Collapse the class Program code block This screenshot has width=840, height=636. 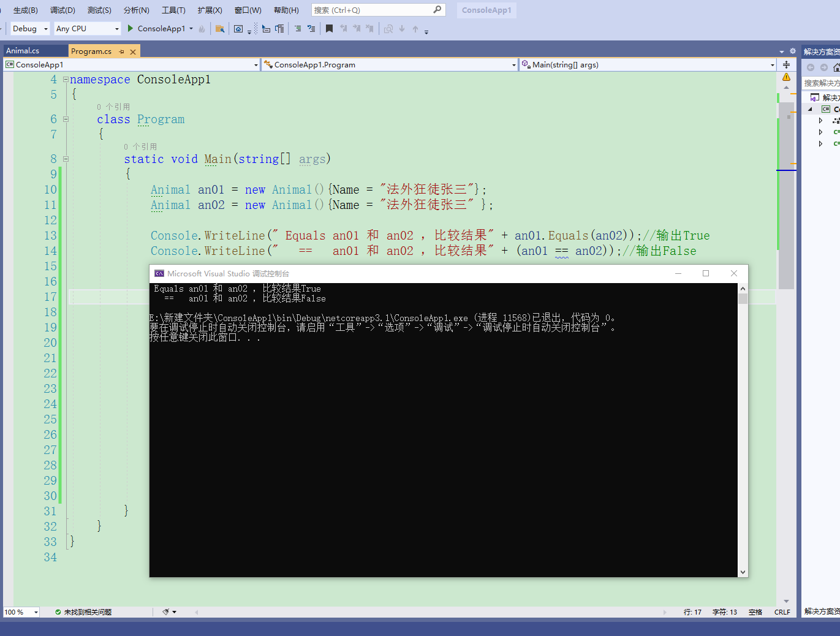tap(66, 119)
